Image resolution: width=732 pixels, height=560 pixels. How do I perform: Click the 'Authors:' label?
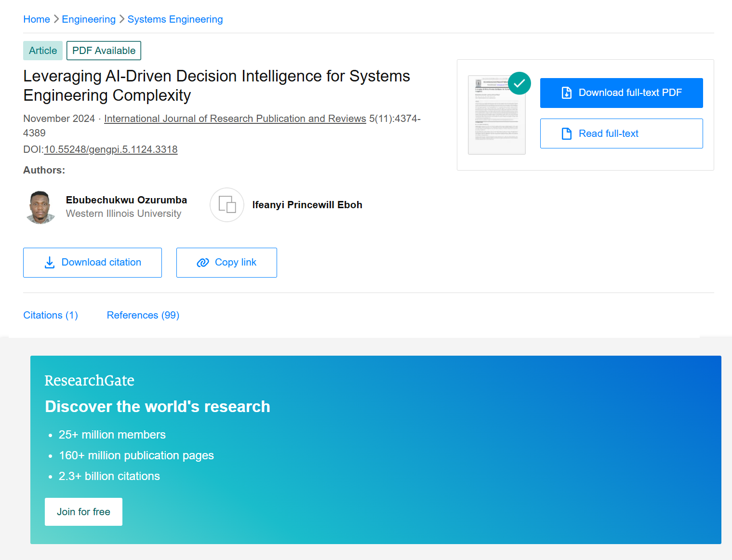(x=44, y=170)
